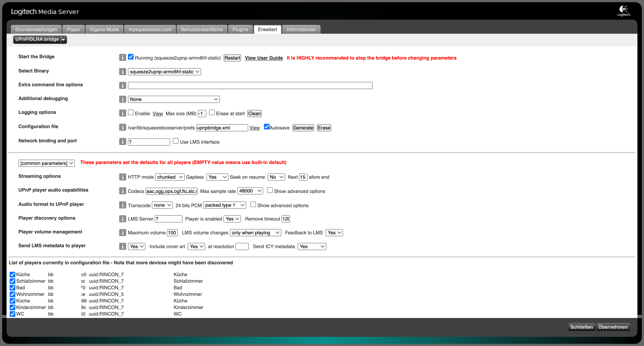Uncheck the Schlafzimmer player

tap(12, 281)
